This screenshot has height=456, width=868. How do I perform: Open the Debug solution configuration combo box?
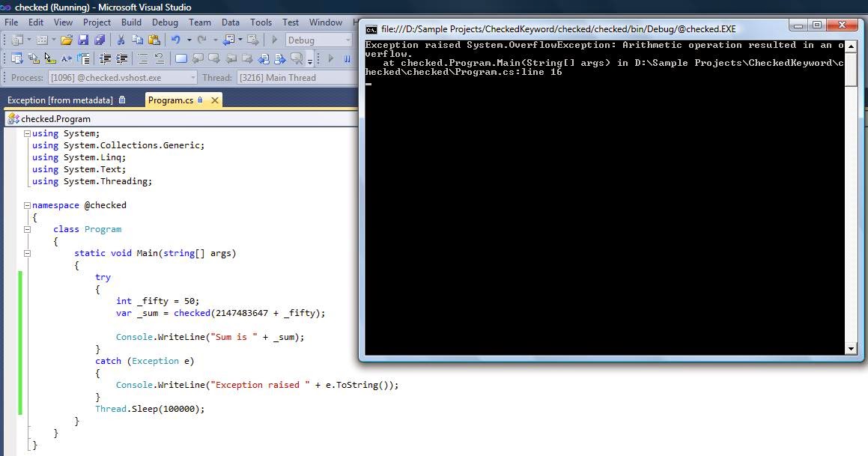(x=319, y=40)
